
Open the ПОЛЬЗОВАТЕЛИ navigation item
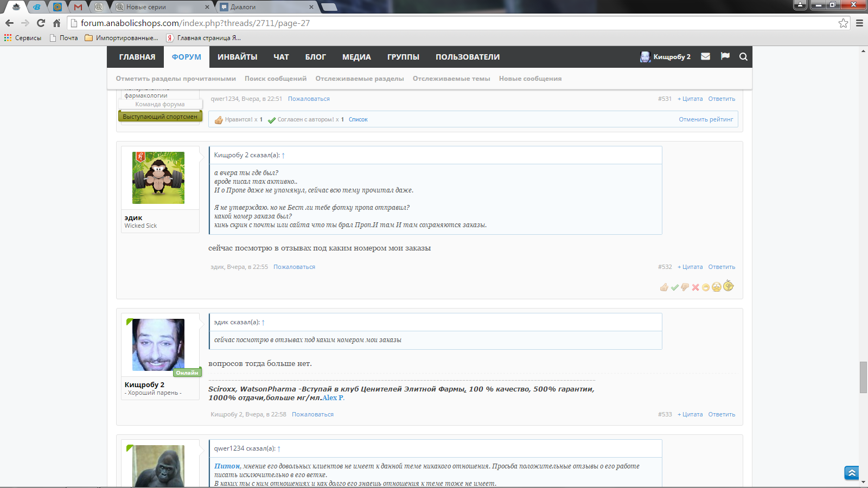[467, 57]
